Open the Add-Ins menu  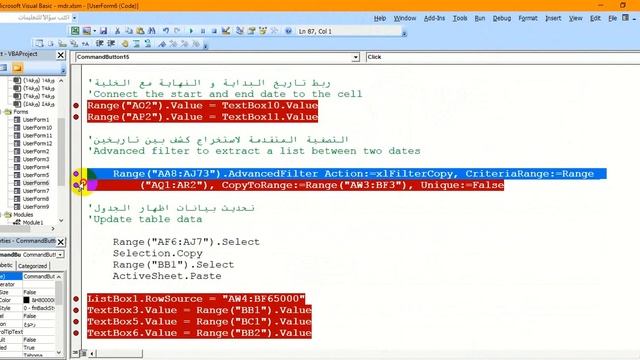[x=434, y=18]
